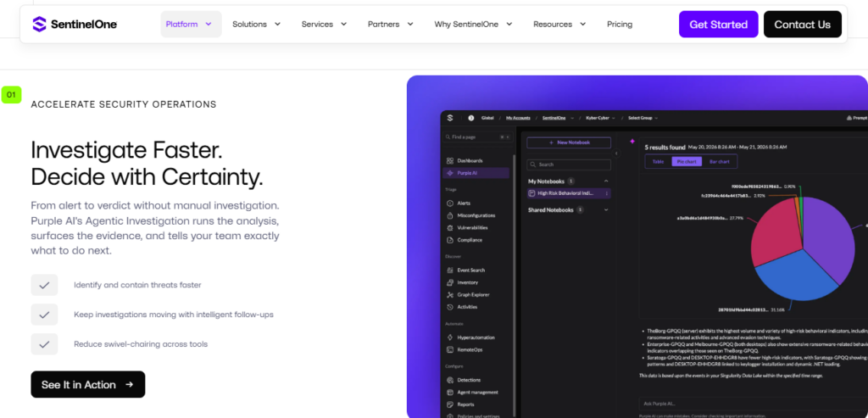Click the Compliance sidebar icon
This screenshot has height=418, width=868.
click(x=450, y=240)
